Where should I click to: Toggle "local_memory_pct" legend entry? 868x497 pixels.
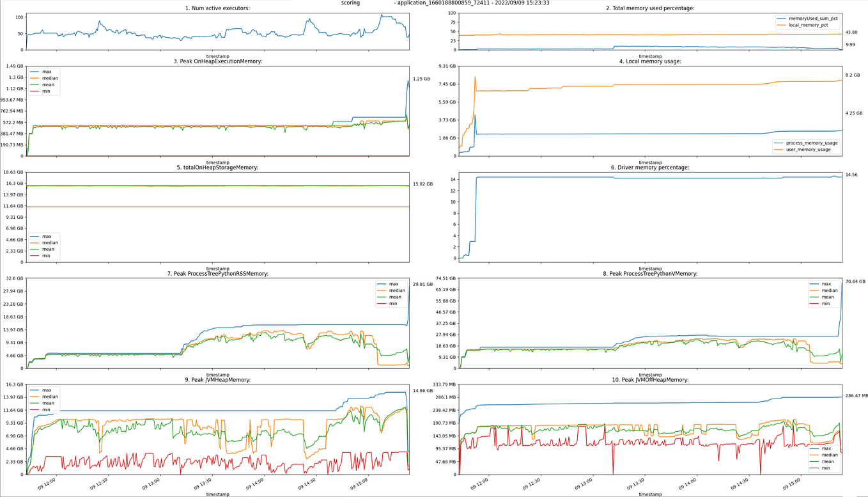tap(810, 25)
